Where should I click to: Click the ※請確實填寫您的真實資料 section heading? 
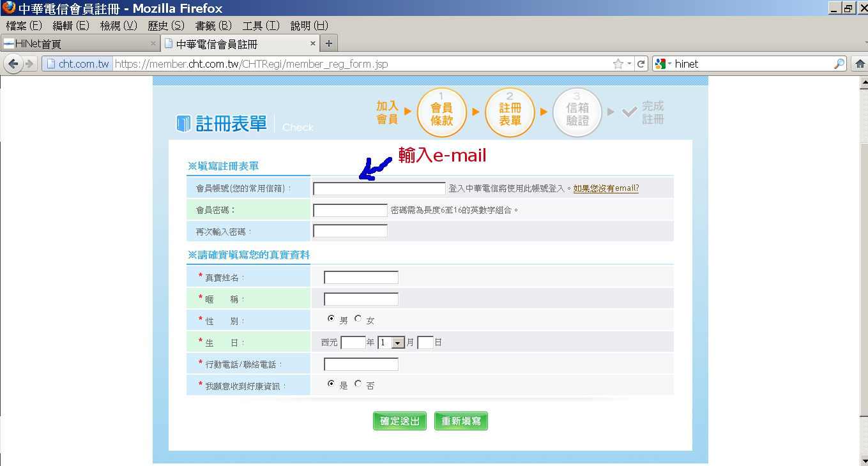pos(248,255)
